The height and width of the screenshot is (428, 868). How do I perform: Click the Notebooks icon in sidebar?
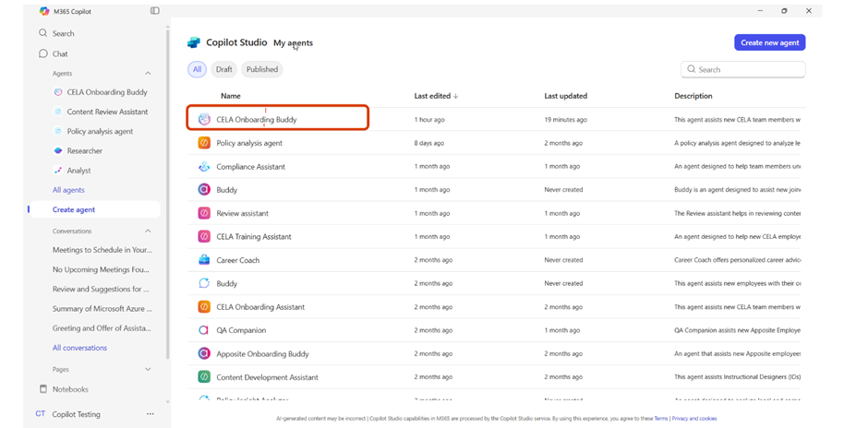(43, 388)
